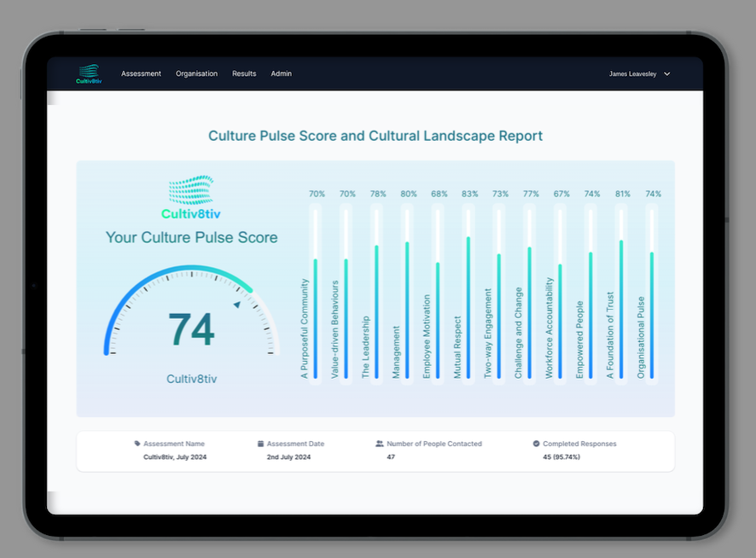Click the Culture Pulse Score gauge arc
The image size is (756, 558).
pos(191,309)
